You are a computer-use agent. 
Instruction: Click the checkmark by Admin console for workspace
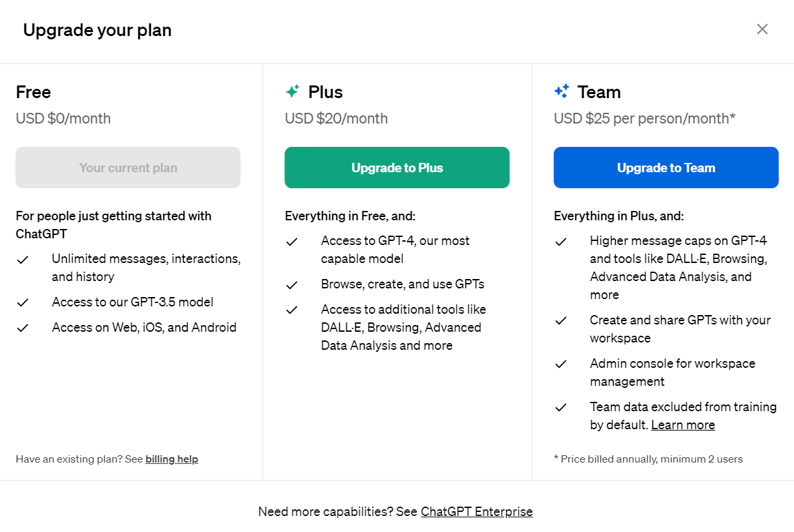point(560,364)
